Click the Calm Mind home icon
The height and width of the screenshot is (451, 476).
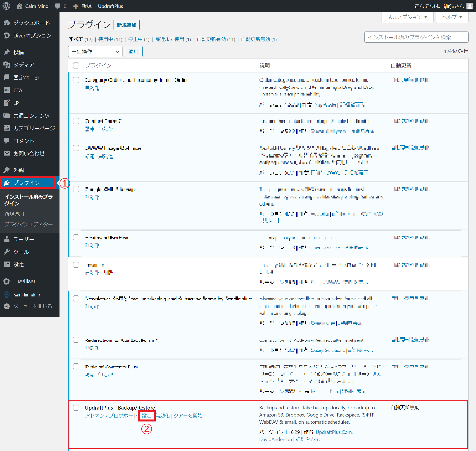[x=19, y=6]
